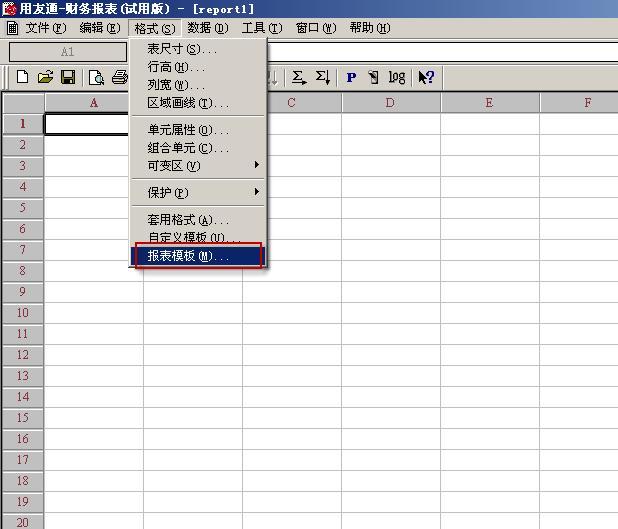Click the log toolbar icon
The height and width of the screenshot is (529, 618).
tap(396, 77)
